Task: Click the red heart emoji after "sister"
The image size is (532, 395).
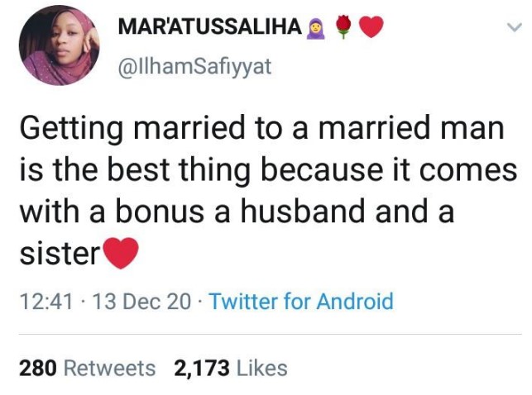Action: [118, 253]
